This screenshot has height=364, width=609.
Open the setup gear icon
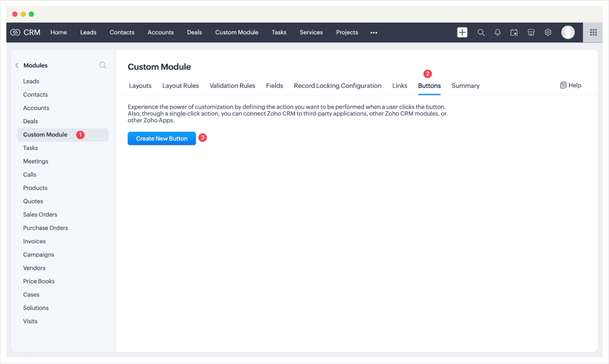[548, 32]
